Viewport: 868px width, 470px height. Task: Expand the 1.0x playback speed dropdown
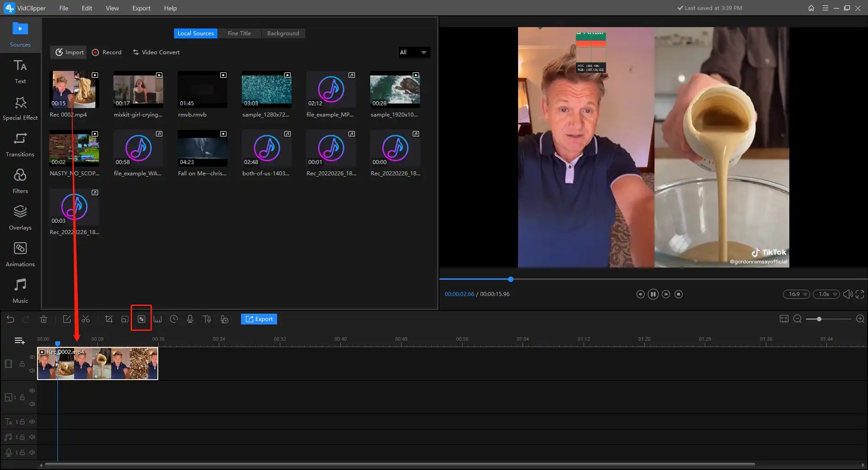point(826,294)
